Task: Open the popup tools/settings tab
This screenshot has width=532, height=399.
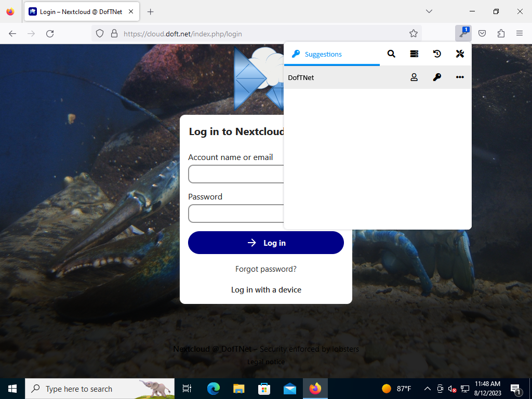Action: click(x=460, y=54)
